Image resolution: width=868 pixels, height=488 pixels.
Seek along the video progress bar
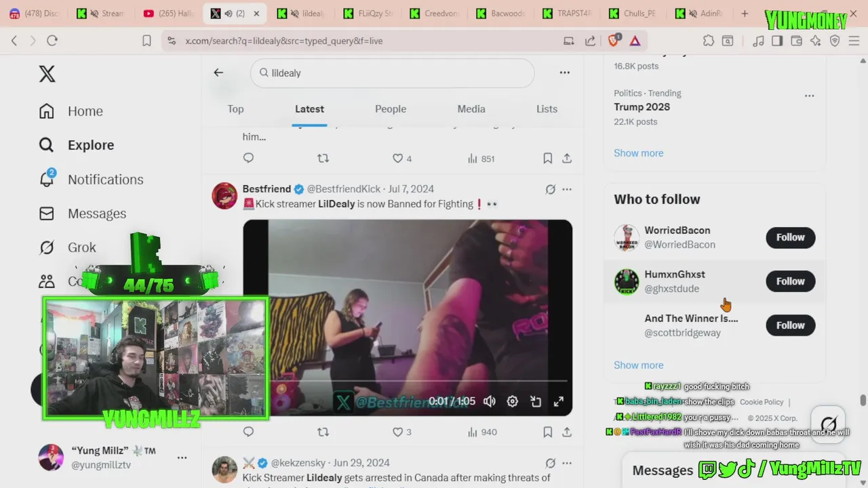[x=408, y=381]
